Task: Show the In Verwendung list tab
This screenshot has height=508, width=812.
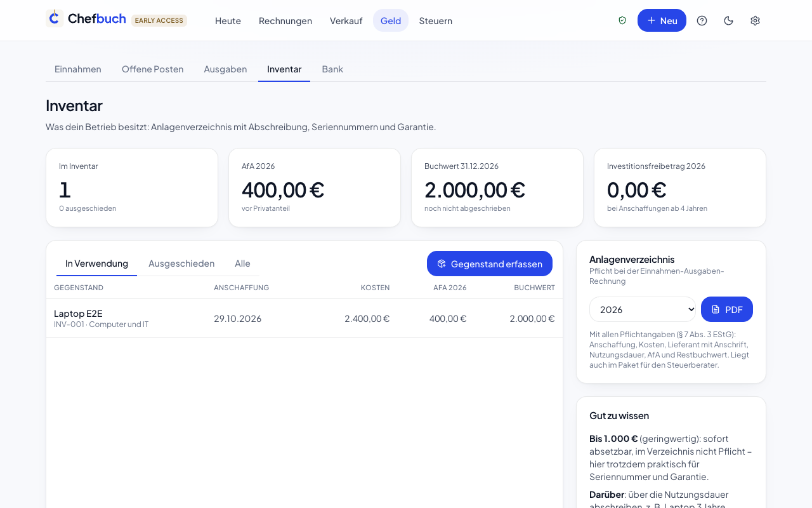Action: click(96, 264)
